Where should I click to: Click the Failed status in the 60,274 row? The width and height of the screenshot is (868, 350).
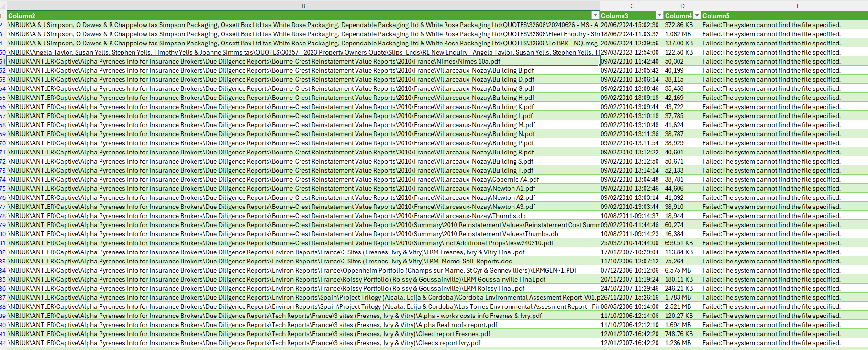pyautogui.click(x=785, y=225)
